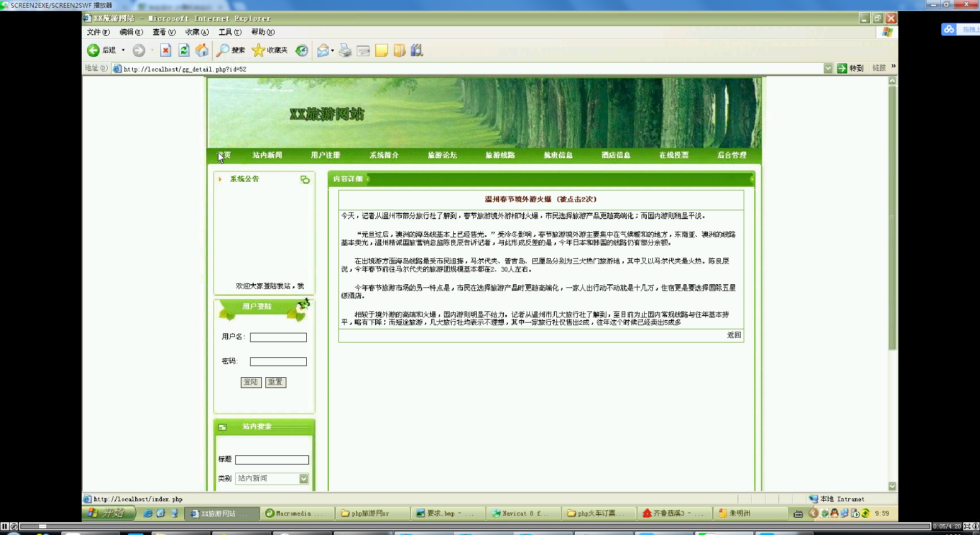
Task: Open the 编辑(E) menu
Action: click(131, 32)
